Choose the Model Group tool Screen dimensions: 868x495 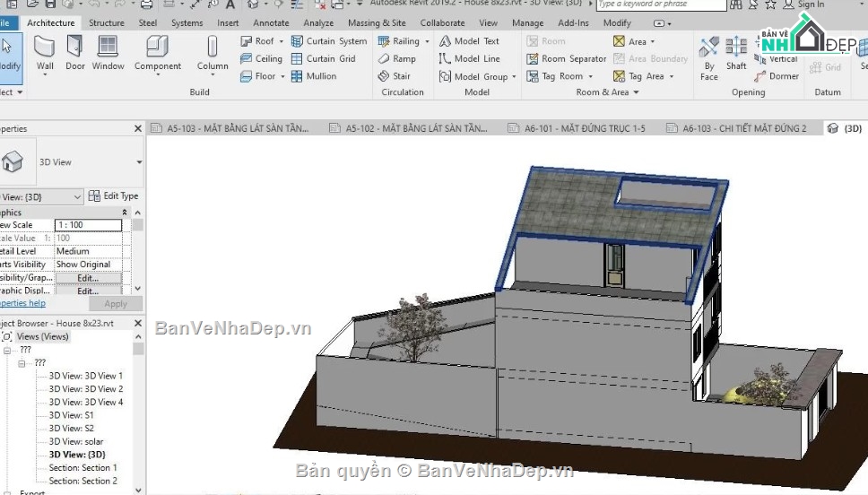click(x=473, y=76)
